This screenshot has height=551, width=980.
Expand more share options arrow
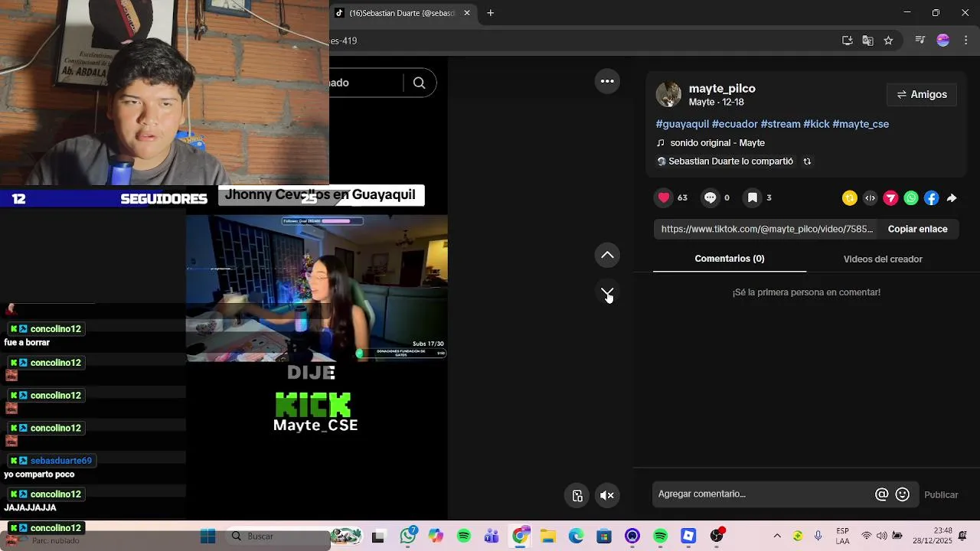952,198
